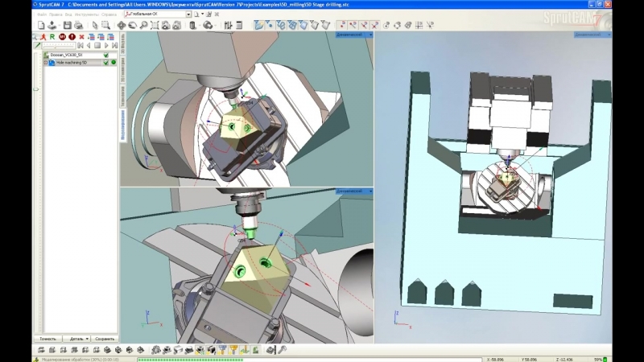Switch to the 3D Модель vertical tab
Viewport: 644px width, 362px height.
pos(123,43)
